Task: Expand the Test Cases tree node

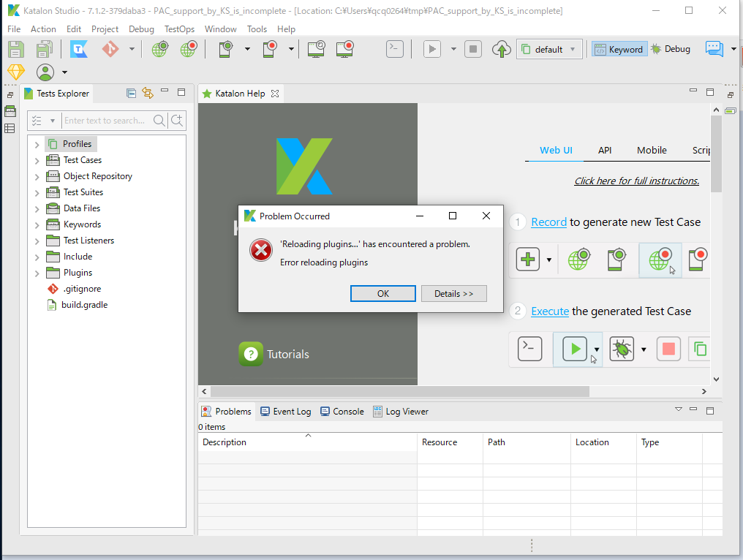Action: click(x=37, y=161)
